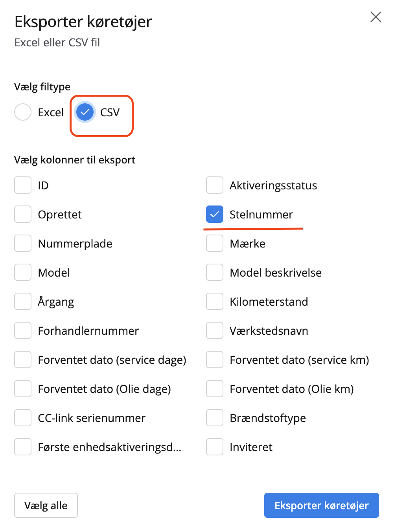Enable the Brændstoftype checkbox
Image resolution: width=394 pixels, height=532 pixels.
(x=214, y=418)
